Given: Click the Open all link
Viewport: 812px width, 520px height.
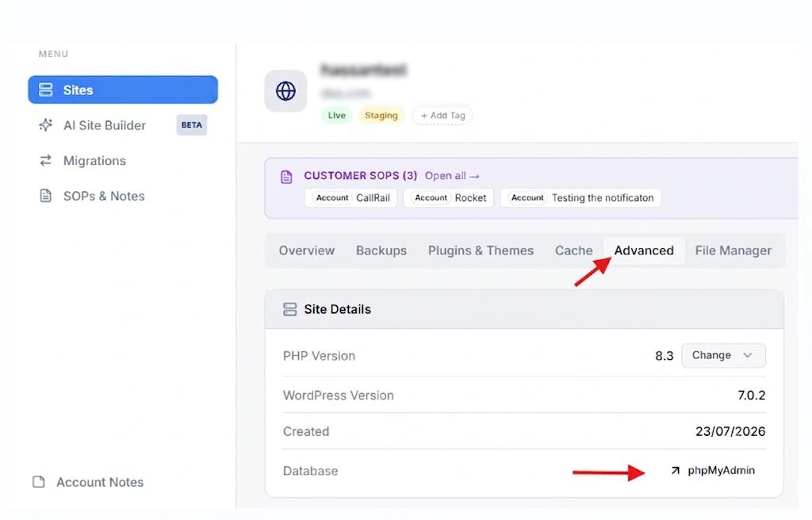Looking at the screenshot, I should [x=452, y=175].
